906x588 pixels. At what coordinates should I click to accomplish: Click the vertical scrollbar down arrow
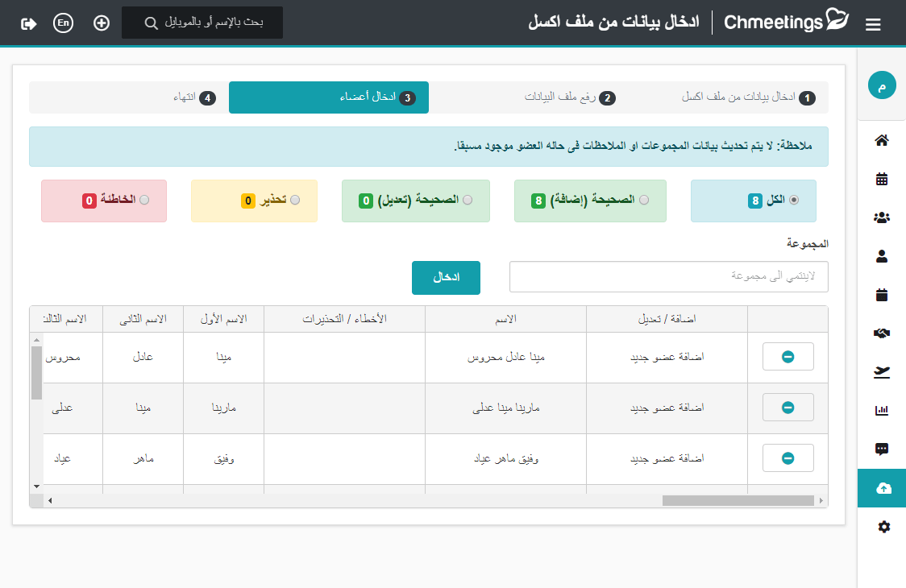pos(36,487)
